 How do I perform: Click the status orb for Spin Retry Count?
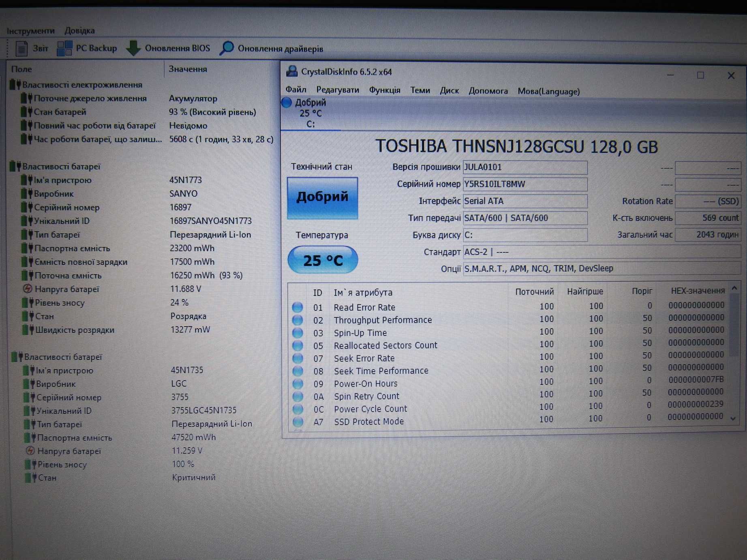tap(298, 396)
